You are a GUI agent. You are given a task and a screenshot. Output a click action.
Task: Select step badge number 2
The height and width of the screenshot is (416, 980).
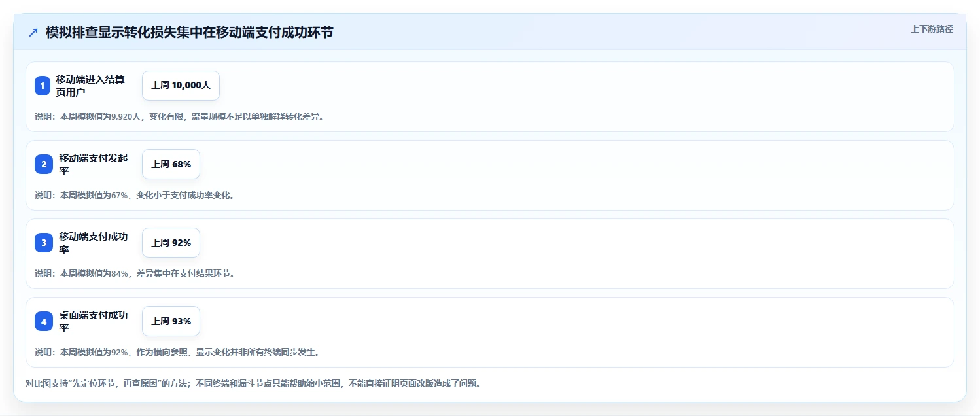44,164
